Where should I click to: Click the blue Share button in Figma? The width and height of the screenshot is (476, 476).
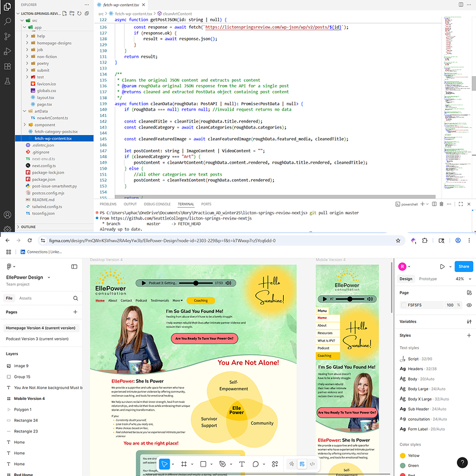[464, 267]
